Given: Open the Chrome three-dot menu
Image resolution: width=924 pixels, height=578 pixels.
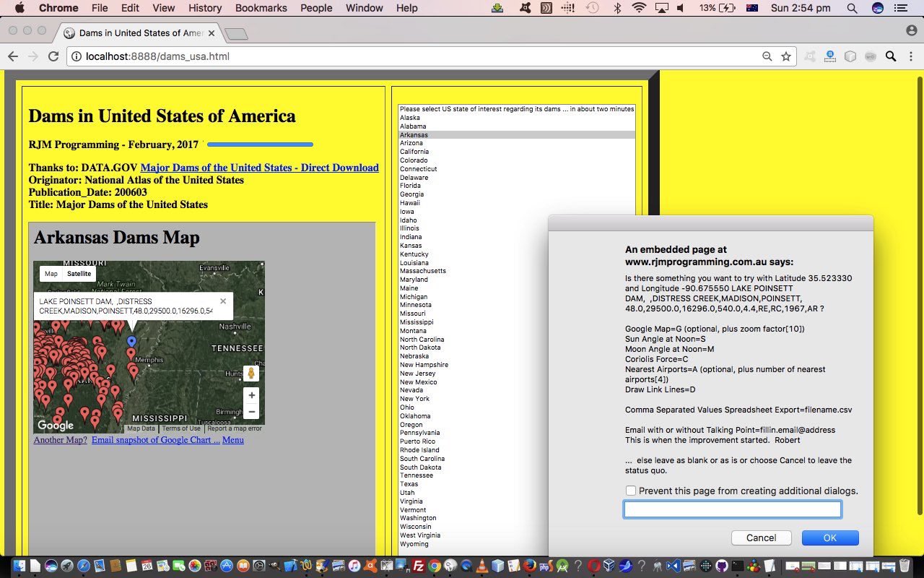Looking at the screenshot, I should pos(911,56).
